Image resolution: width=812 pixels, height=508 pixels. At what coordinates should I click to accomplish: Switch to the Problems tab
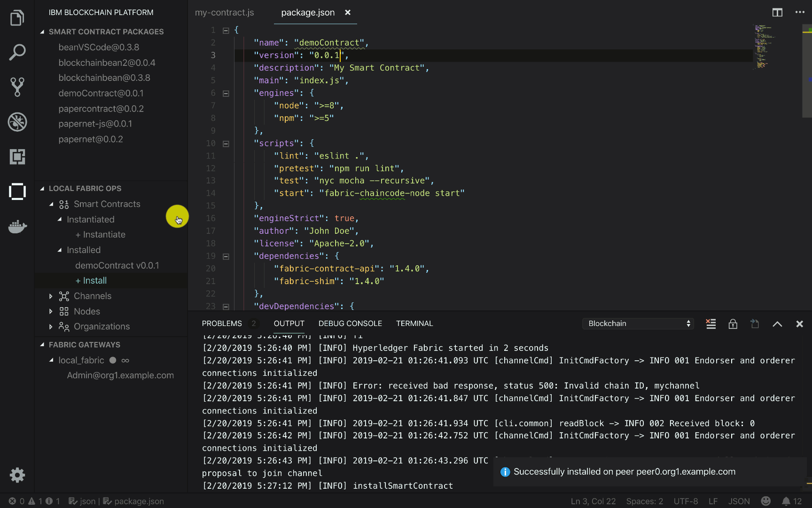[x=222, y=324]
